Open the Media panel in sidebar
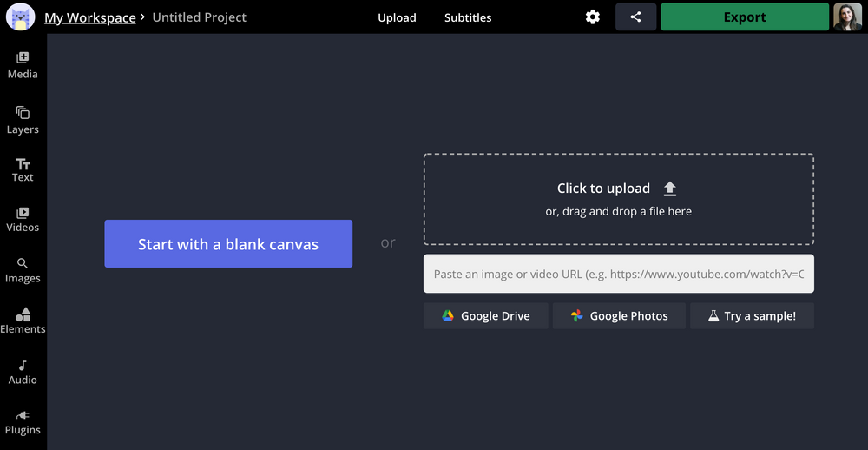This screenshot has width=868, height=450. (x=23, y=65)
